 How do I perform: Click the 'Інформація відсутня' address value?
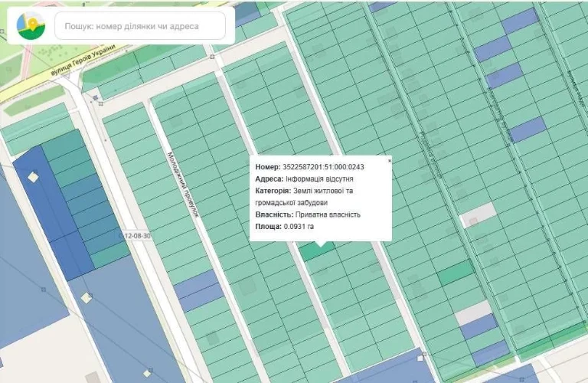tap(319, 179)
